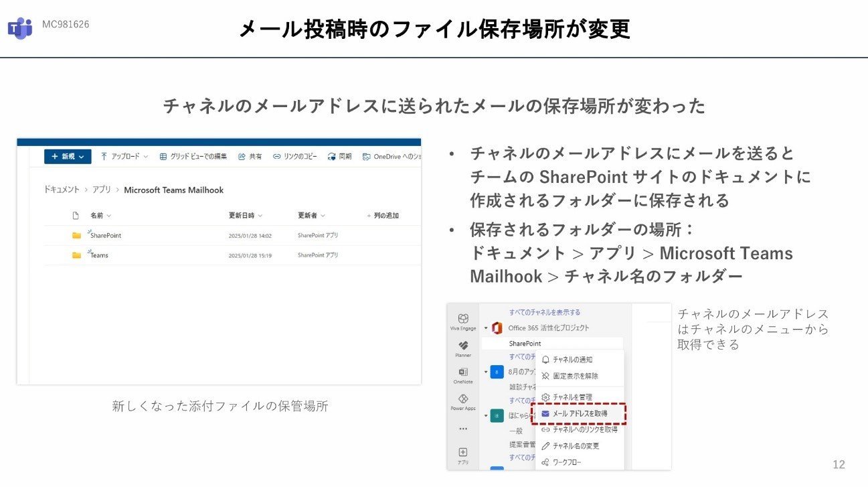Collapse the Office 365 活性化プロジェクト team
Image resolution: width=868 pixels, height=487 pixels.
[486, 328]
